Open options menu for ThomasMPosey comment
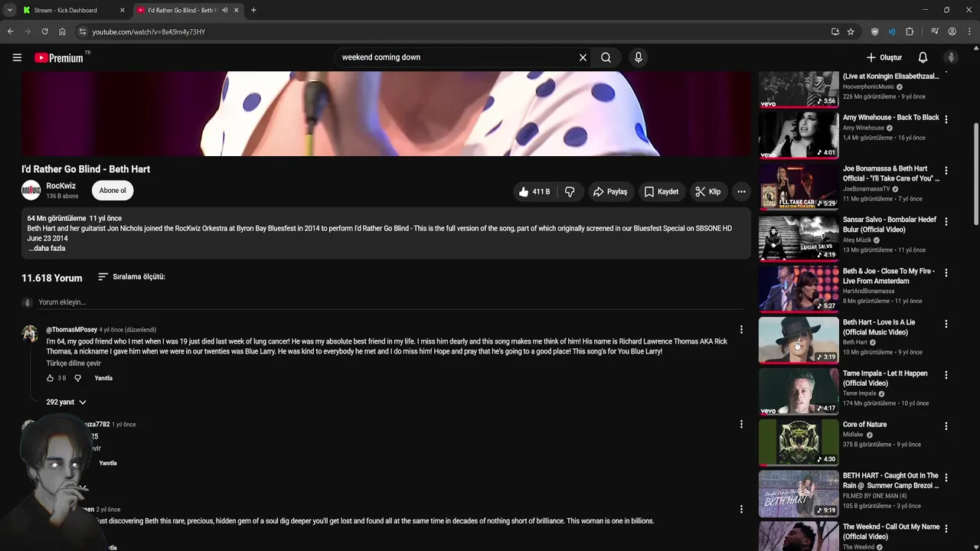Viewport: 980px width, 551px height. pos(741,330)
